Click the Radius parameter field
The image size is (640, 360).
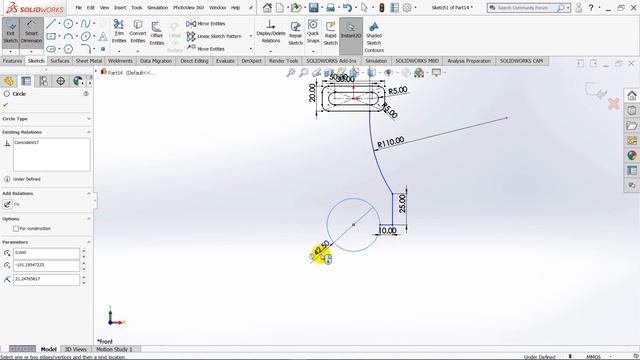coord(46,279)
